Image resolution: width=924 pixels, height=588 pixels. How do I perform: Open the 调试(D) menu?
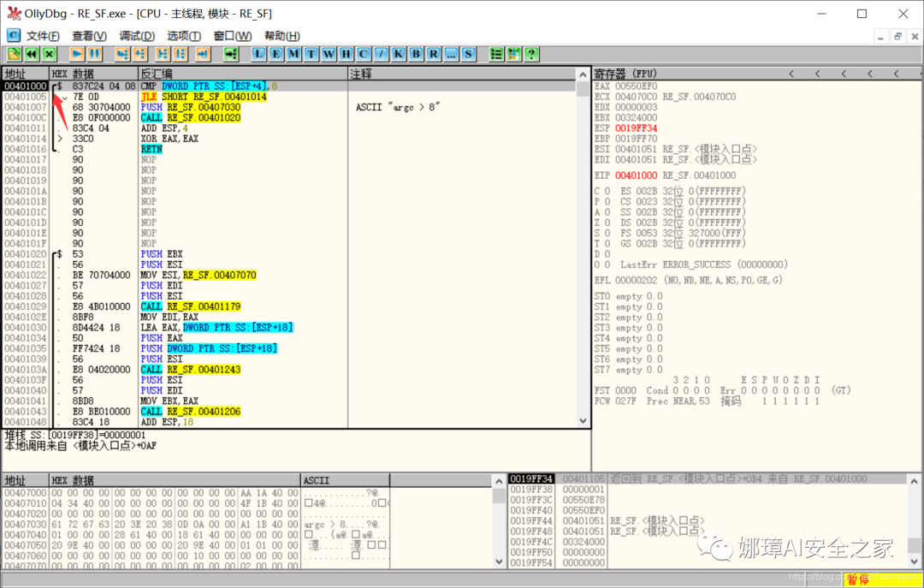[x=137, y=36]
